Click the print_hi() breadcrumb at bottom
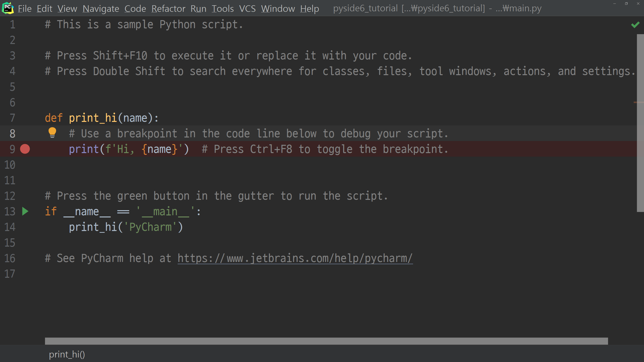 point(67,354)
